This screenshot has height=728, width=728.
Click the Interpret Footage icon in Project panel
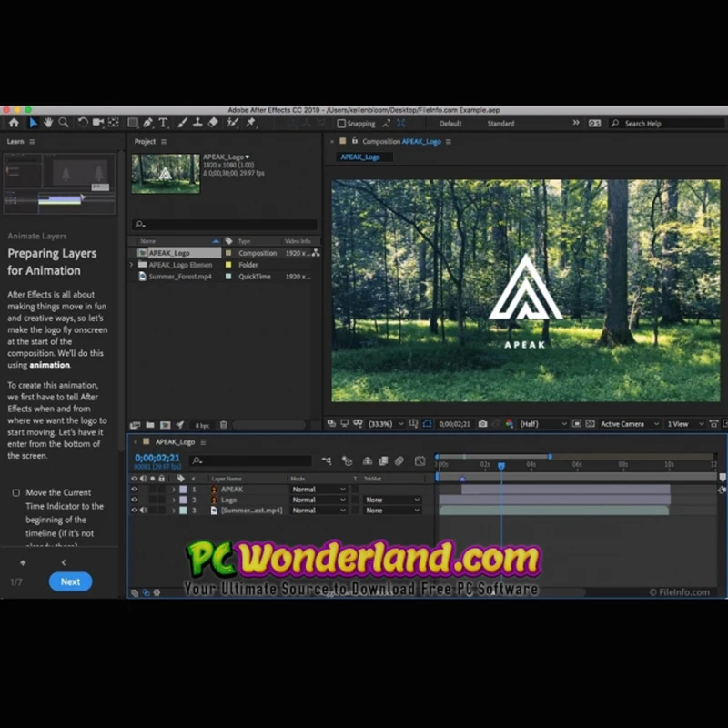(135, 425)
